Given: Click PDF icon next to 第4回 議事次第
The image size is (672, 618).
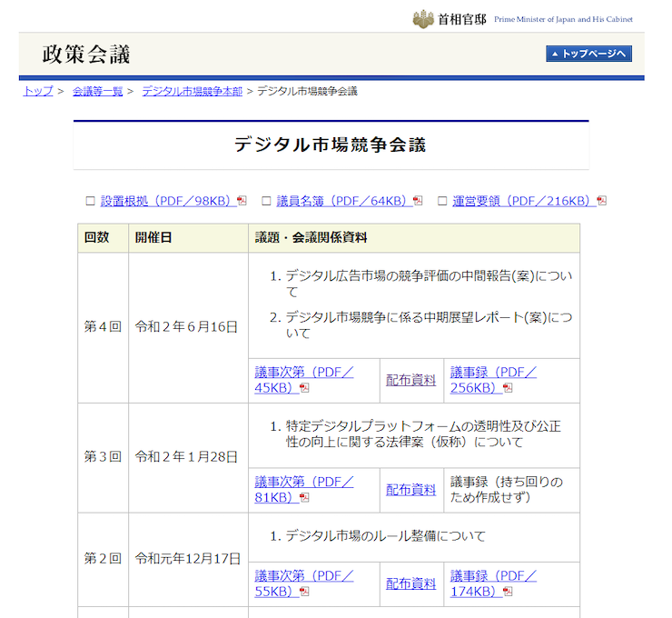Looking at the screenshot, I should point(304,388).
